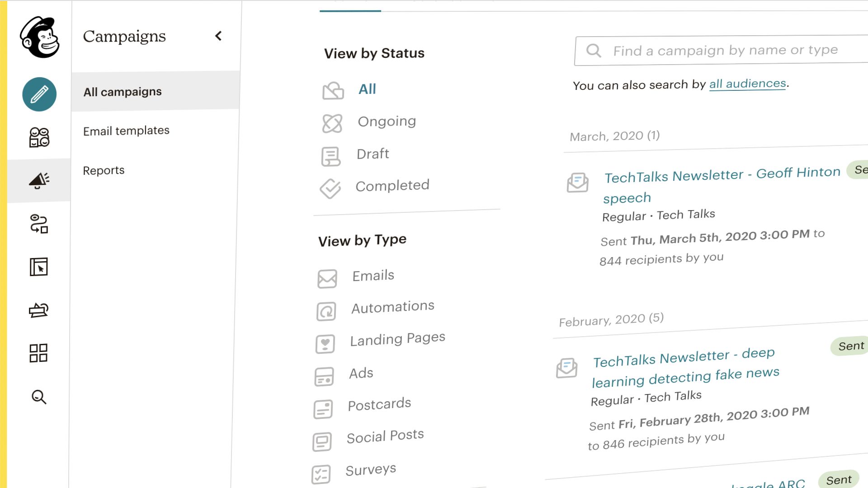Open Reports menu item
This screenshot has height=488, width=868.
104,170
